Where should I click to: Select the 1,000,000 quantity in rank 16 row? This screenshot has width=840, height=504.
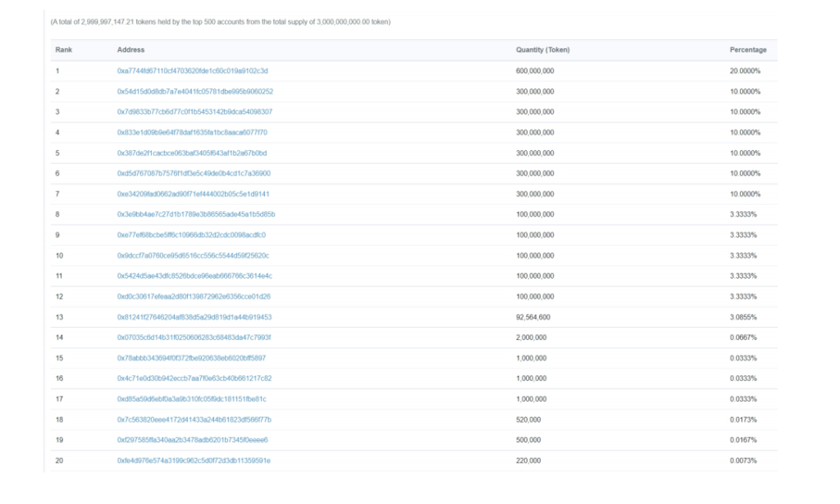[531, 379]
